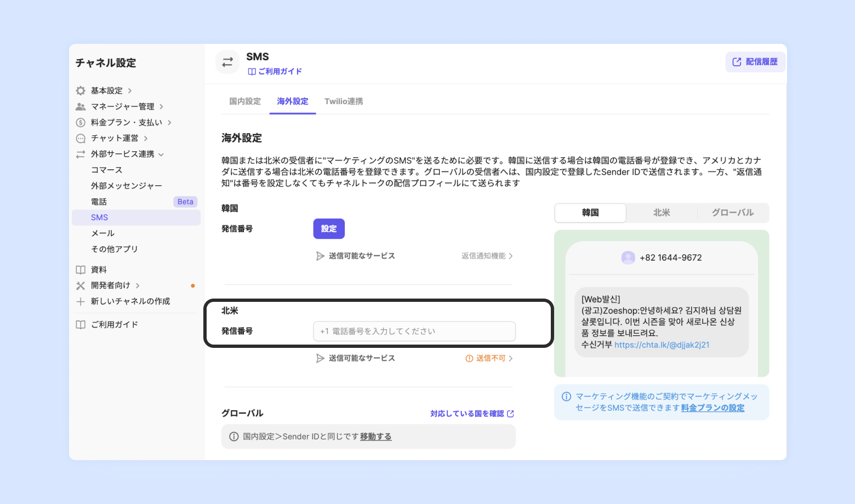This screenshot has height=504, width=855.
Task: Select the 北米 preview segment
Action: click(x=662, y=213)
